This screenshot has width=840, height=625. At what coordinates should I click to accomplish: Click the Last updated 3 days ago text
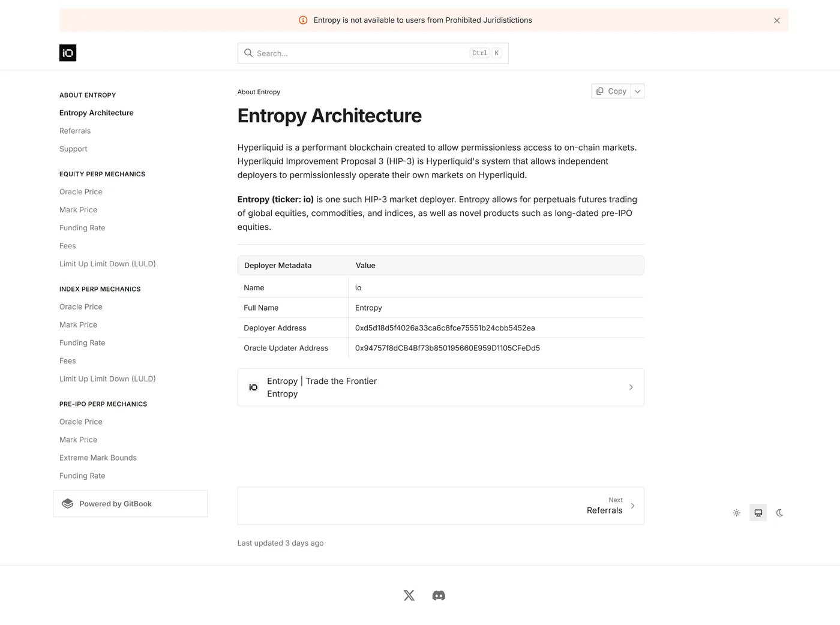point(280,543)
